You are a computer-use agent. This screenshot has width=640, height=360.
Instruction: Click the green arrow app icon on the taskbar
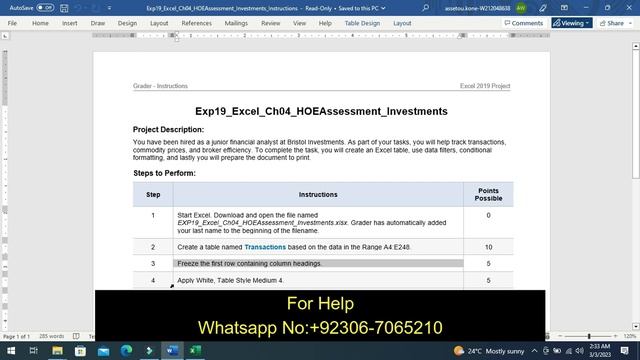pos(149,351)
